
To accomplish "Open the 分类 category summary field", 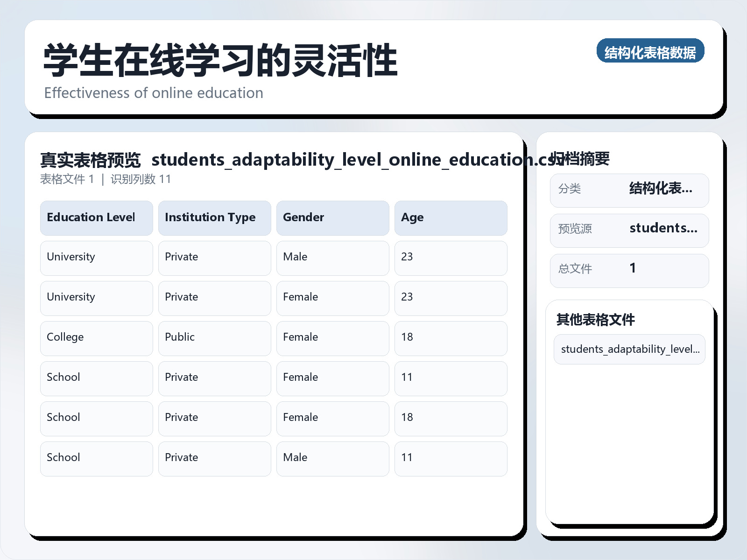I will [629, 189].
